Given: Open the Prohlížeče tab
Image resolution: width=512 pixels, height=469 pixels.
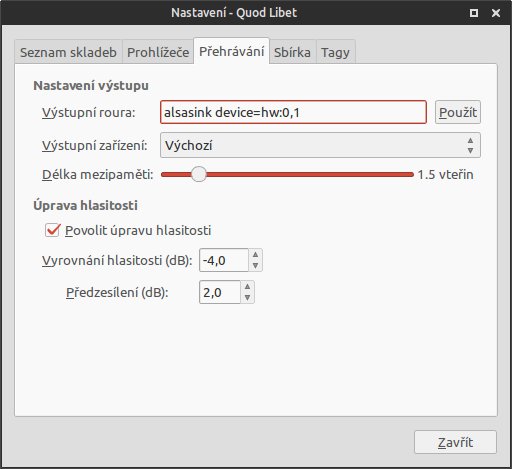Looking at the screenshot, I should (x=158, y=52).
